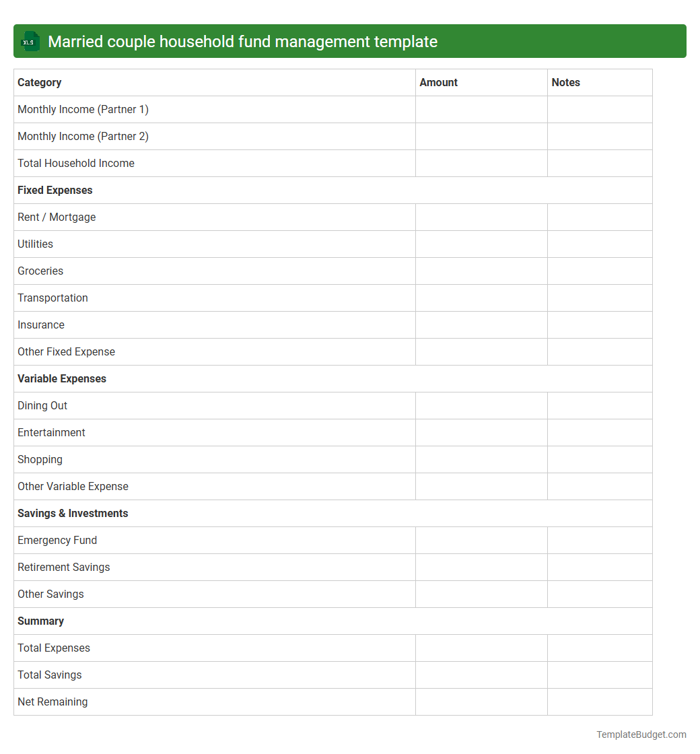Screen dimensions: 700x754
Task: Select the Total Household Income cell
Action: [x=75, y=163]
